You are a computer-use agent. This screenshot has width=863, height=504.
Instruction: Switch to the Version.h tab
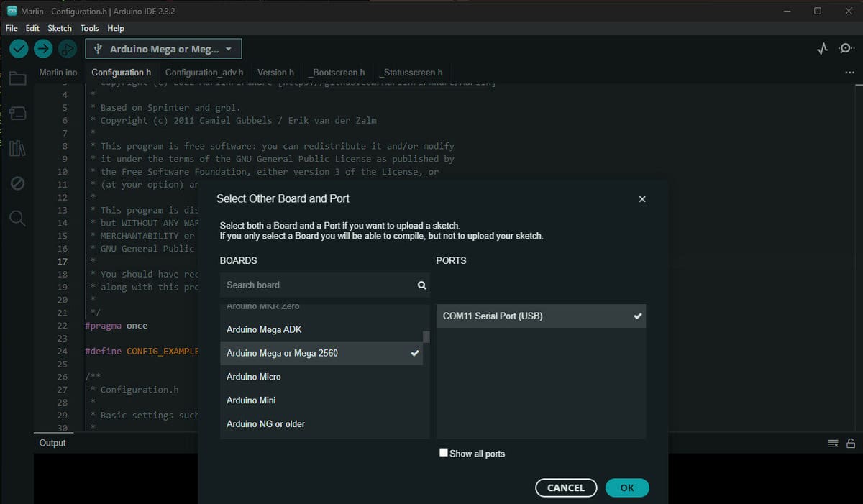[x=276, y=73]
